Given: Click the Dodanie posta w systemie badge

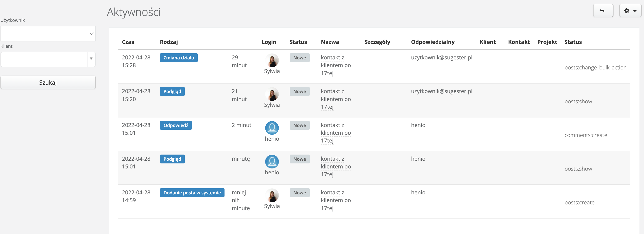Looking at the screenshot, I should tap(192, 193).
